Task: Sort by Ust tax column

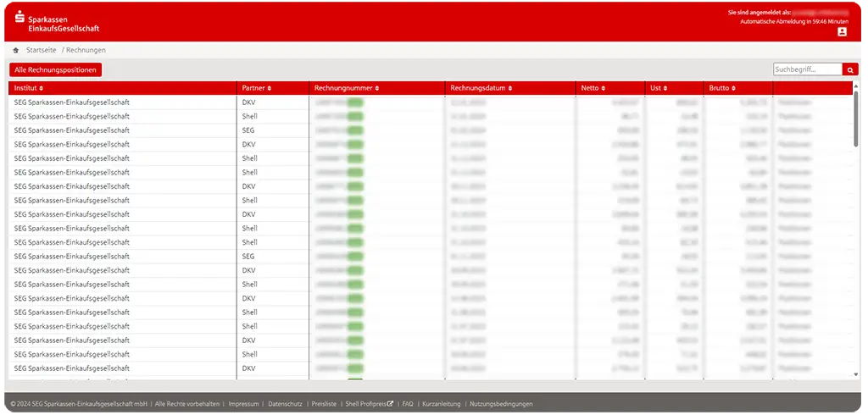Action: coord(659,88)
